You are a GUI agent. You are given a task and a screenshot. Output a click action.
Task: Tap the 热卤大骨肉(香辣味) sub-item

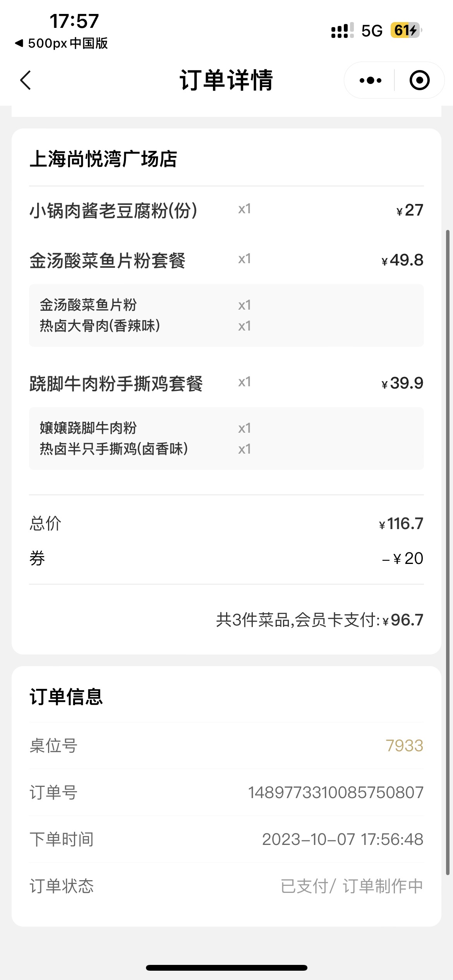tap(100, 326)
